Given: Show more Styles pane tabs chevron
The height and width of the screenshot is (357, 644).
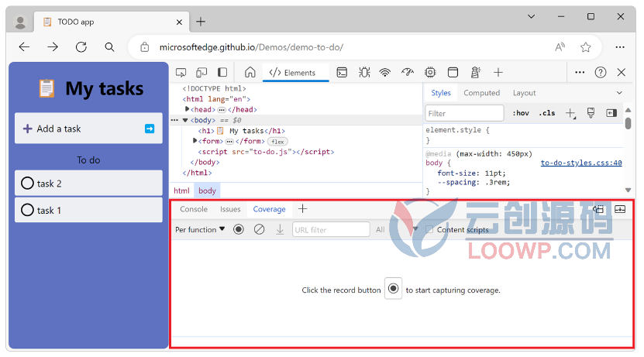Looking at the screenshot, I should (619, 93).
